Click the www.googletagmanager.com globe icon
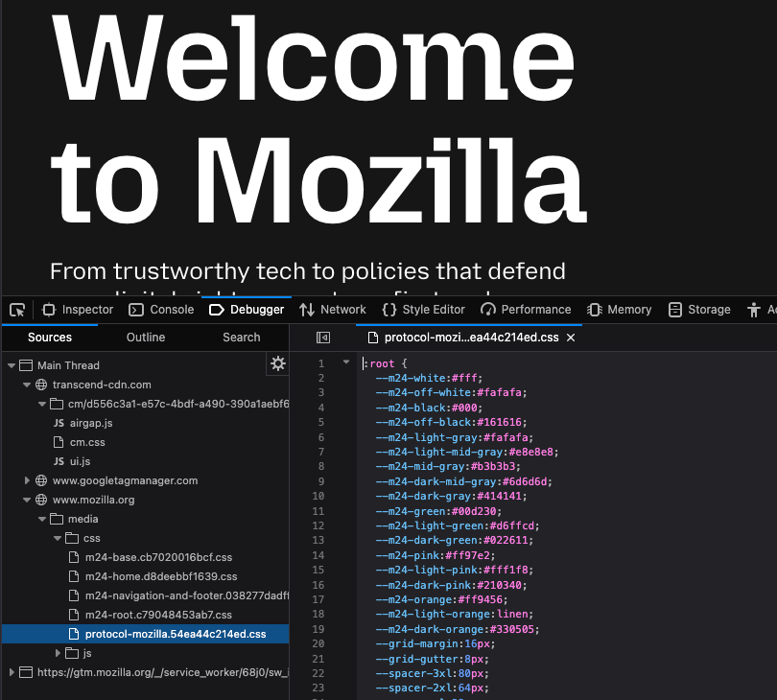 (x=41, y=480)
